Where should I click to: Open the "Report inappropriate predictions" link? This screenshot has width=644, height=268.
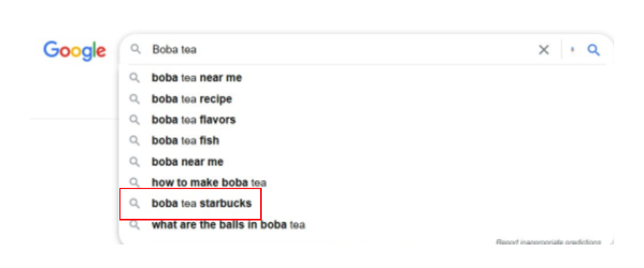tap(549, 242)
